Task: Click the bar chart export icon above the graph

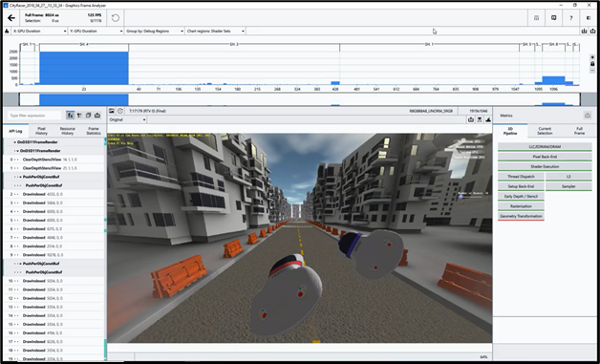Action: coord(585,31)
